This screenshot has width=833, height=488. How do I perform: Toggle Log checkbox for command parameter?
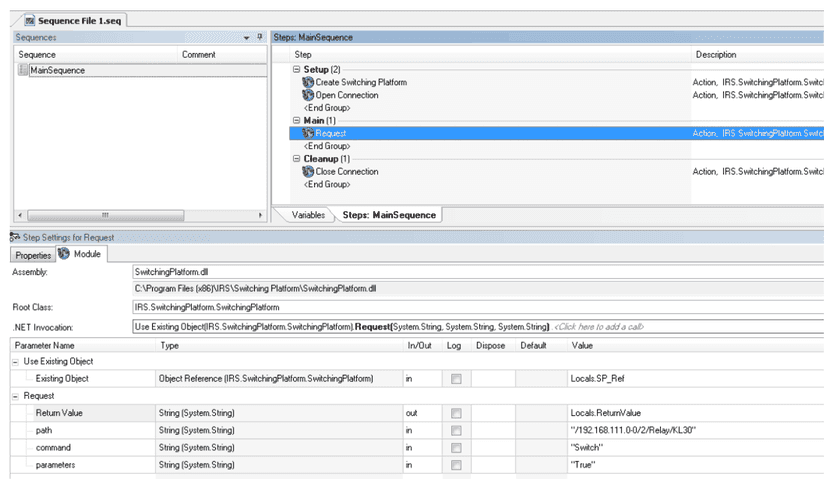(456, 448)
